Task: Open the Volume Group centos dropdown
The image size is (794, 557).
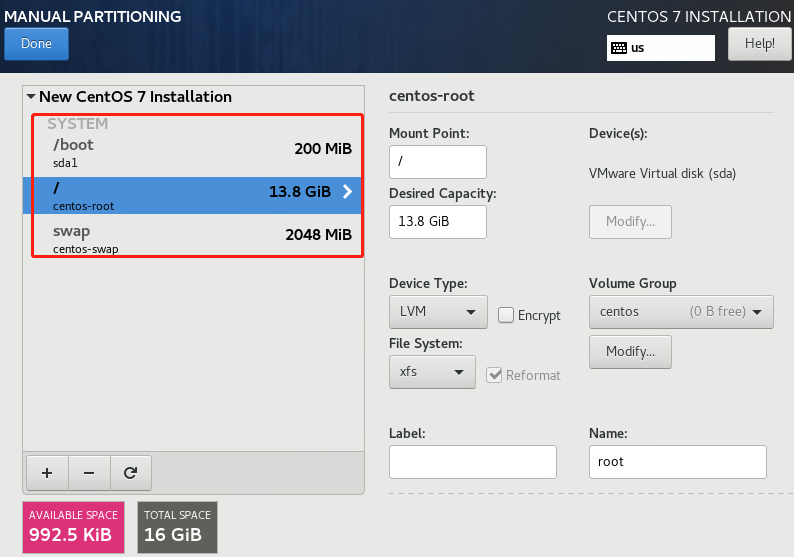Action: [681, 312]
